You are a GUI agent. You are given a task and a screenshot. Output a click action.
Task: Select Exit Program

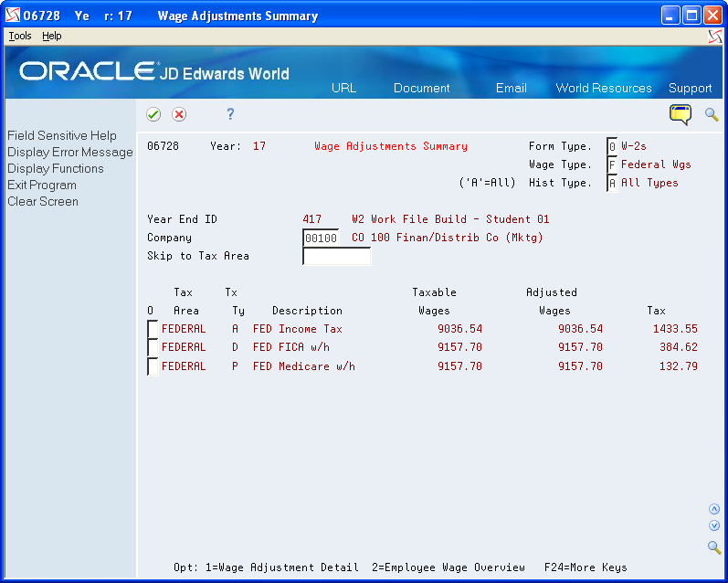click(x=42, y=185)
